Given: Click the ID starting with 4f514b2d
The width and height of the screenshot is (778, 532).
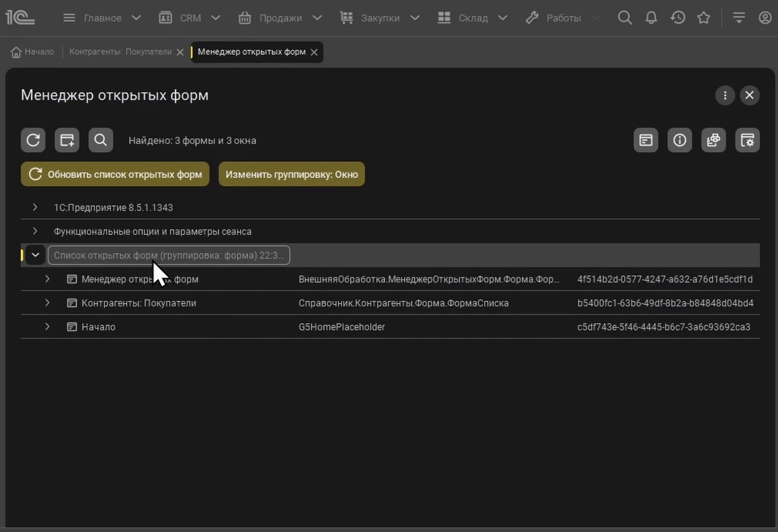Looking at the screenshot, I should tap(665, 280).
